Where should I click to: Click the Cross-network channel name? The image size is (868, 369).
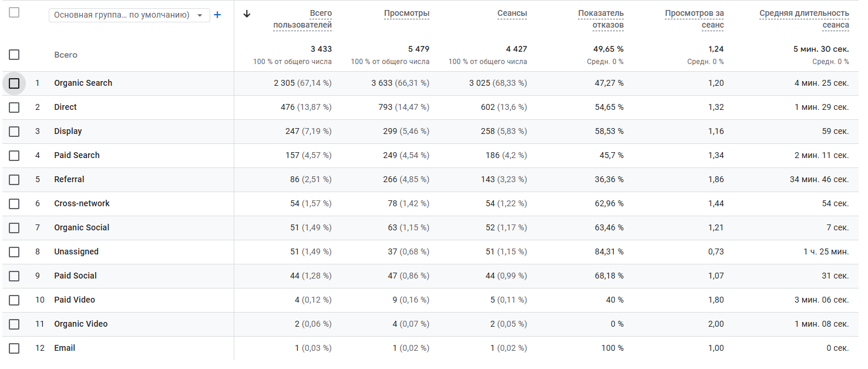tap(82, 204)
